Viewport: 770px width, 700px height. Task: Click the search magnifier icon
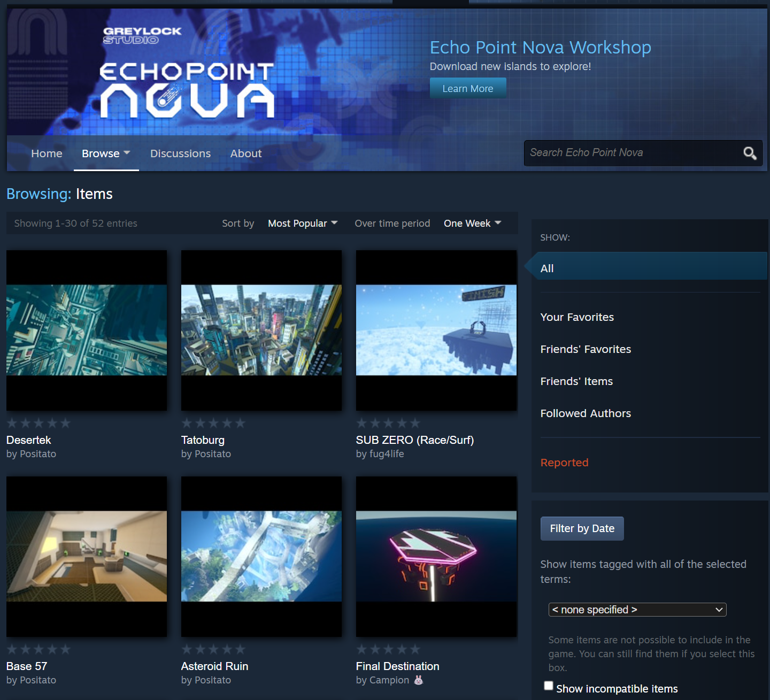pos(750,153)
